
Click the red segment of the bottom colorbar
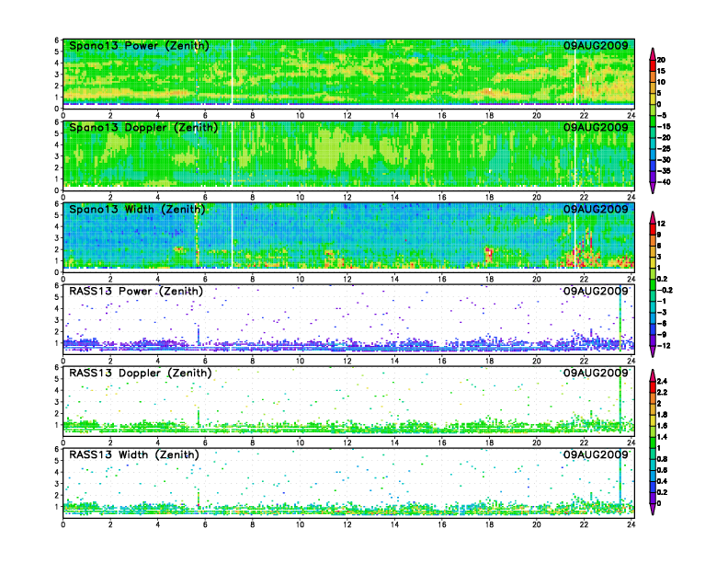pyautogui.click(x=653, y=386)
